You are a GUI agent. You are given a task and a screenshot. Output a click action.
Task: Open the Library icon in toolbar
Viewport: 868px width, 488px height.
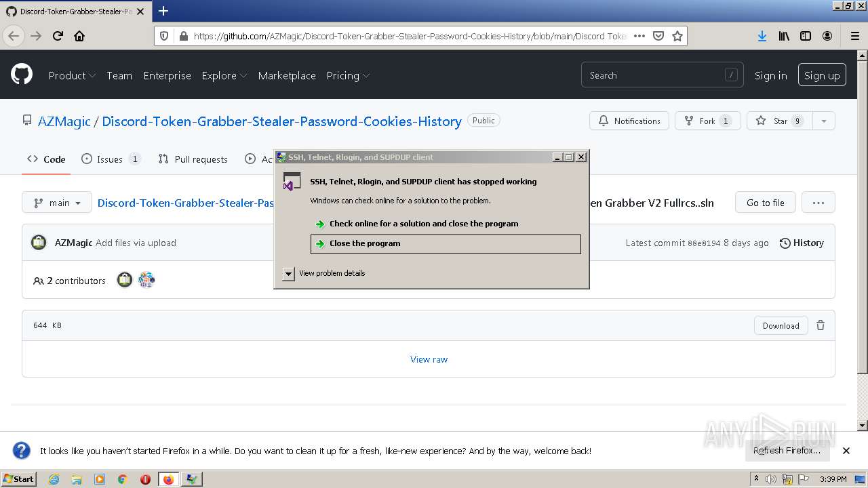click(784, 36)
